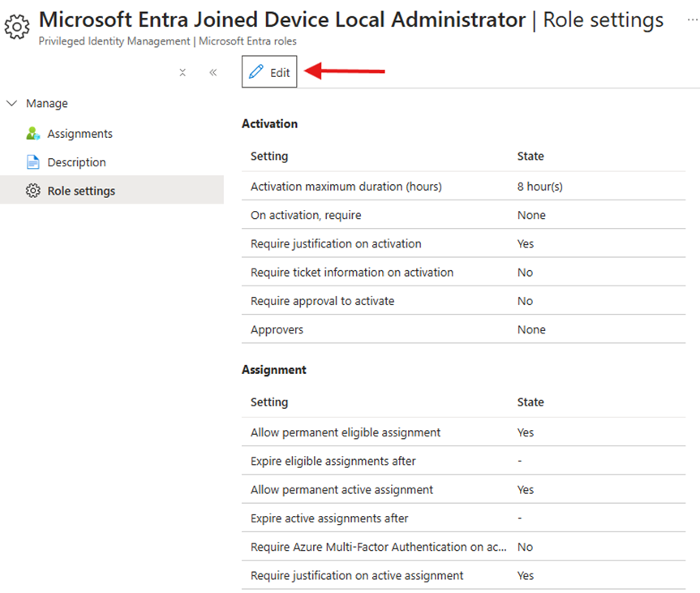Image resolution: width=700 pixels, height=593 pixels.
Task: Select the Activation maximum duration row
Action: pyautogui.click(x=346, y=187)
